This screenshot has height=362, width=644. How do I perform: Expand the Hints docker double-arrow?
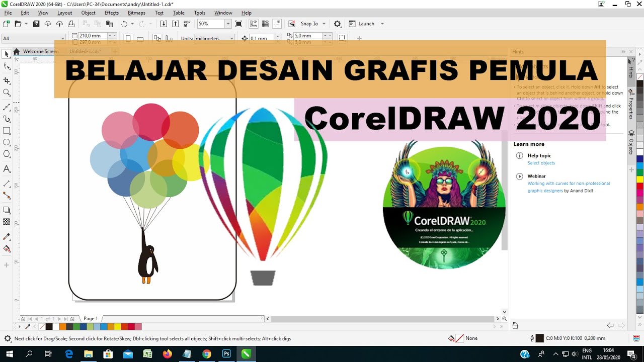click(x=623, y=52)
